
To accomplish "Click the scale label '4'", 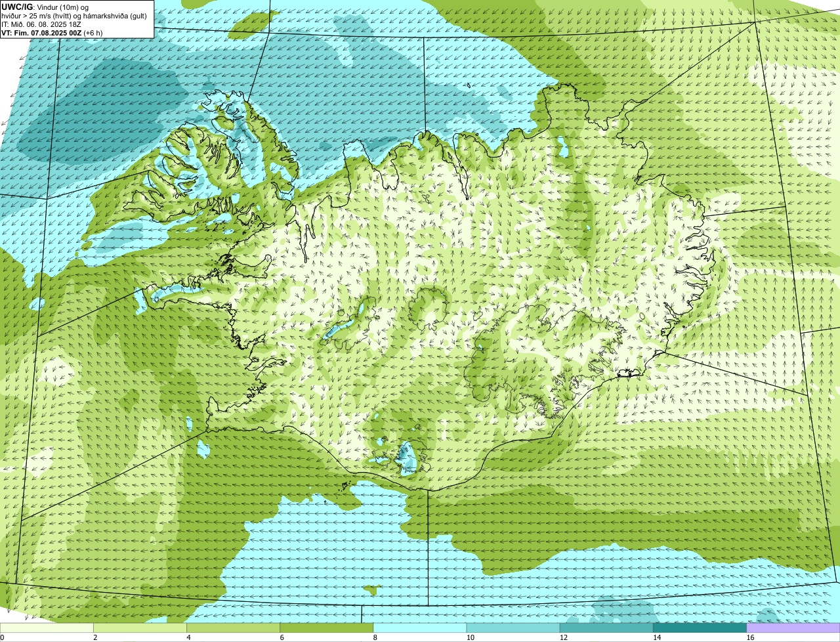I will click(188, 637).
